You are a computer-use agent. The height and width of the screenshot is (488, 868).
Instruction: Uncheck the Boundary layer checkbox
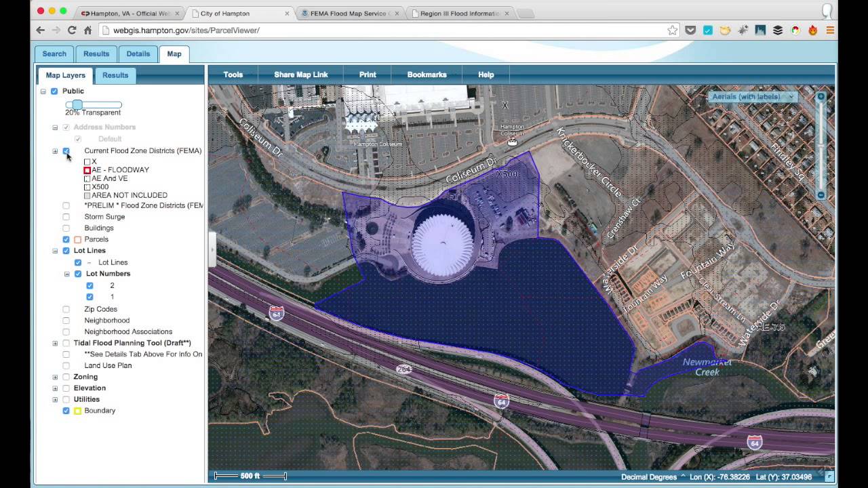tap(66, 411)
